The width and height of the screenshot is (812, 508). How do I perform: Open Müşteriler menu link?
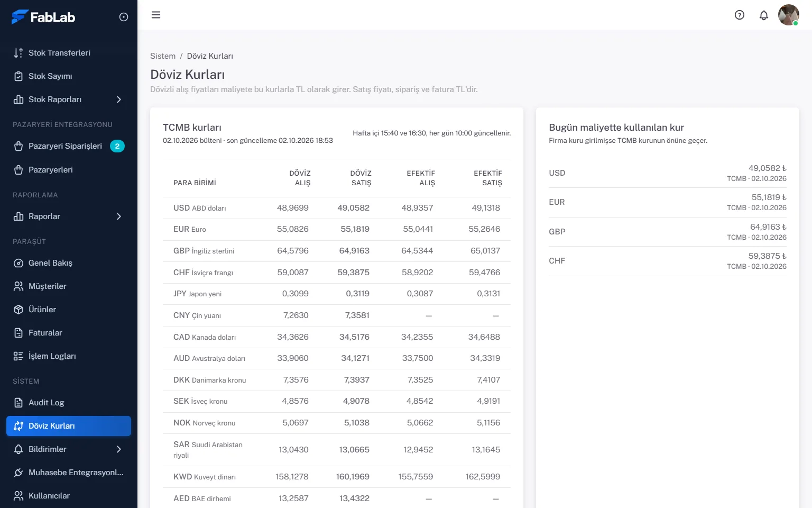[x=69, y=286]
